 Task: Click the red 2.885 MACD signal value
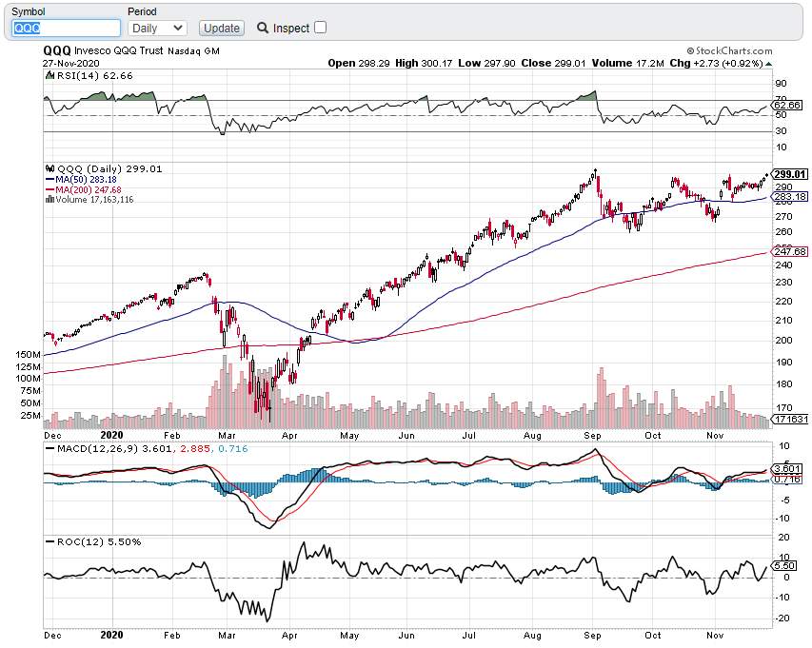coord(195,449)
